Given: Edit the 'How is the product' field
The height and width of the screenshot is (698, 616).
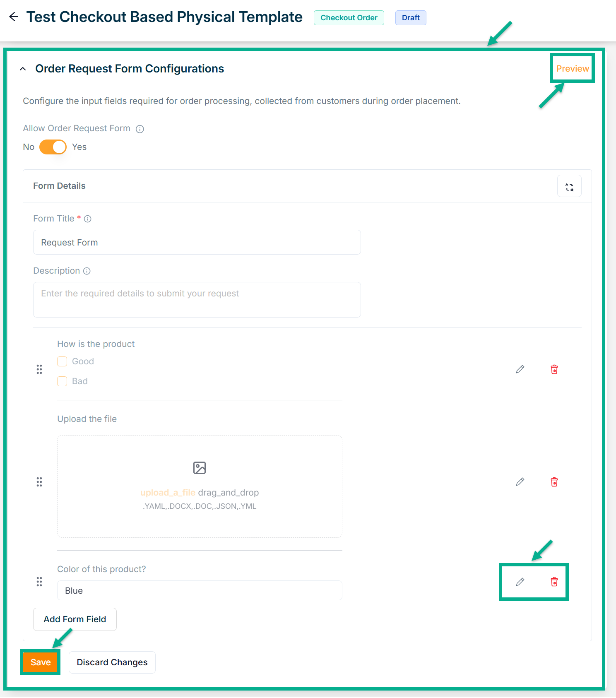Looking at the screenshot, I should pos(520,369).
